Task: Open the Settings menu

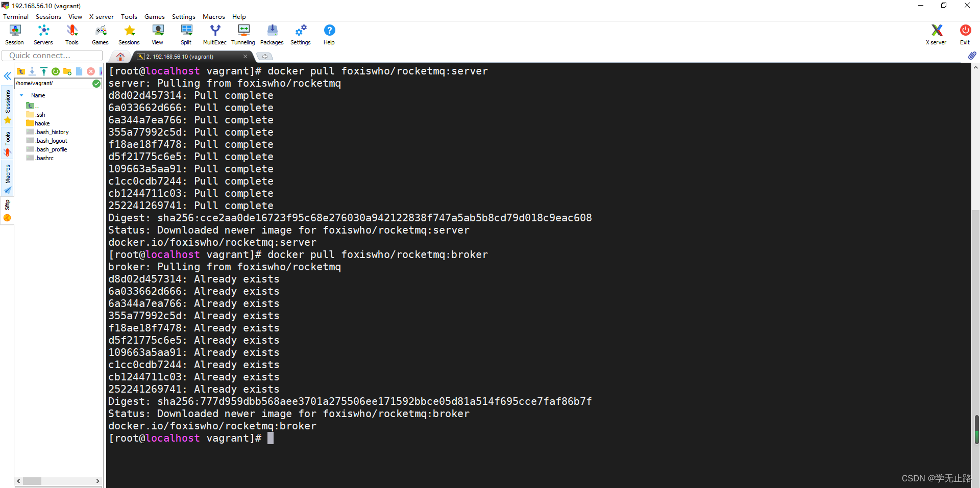Action: tap(184, 16)
